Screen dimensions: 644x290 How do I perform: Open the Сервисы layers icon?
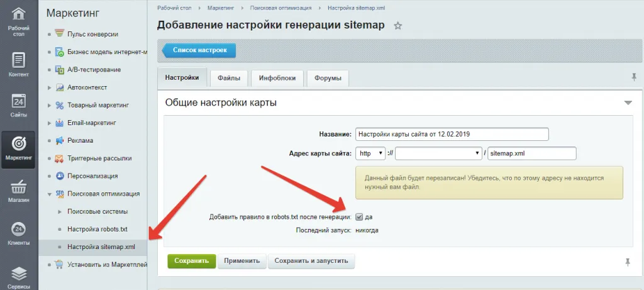pyautogui.click(x=19, y=275)
